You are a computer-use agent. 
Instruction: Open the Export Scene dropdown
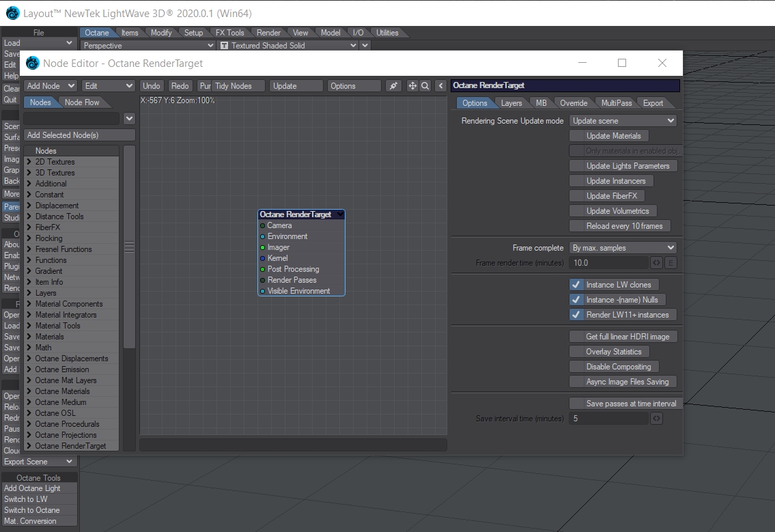tap(39, 462)
